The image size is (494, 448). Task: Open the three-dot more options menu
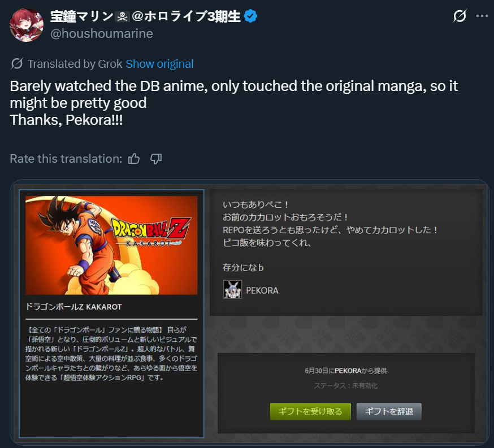[x=482, y=16]
